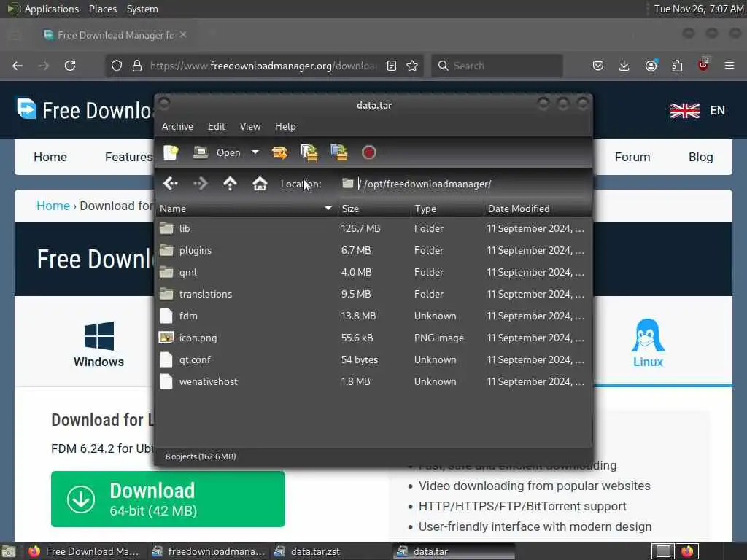
Task: Select the wenativehost file
Action: click(x=373, y=382)
